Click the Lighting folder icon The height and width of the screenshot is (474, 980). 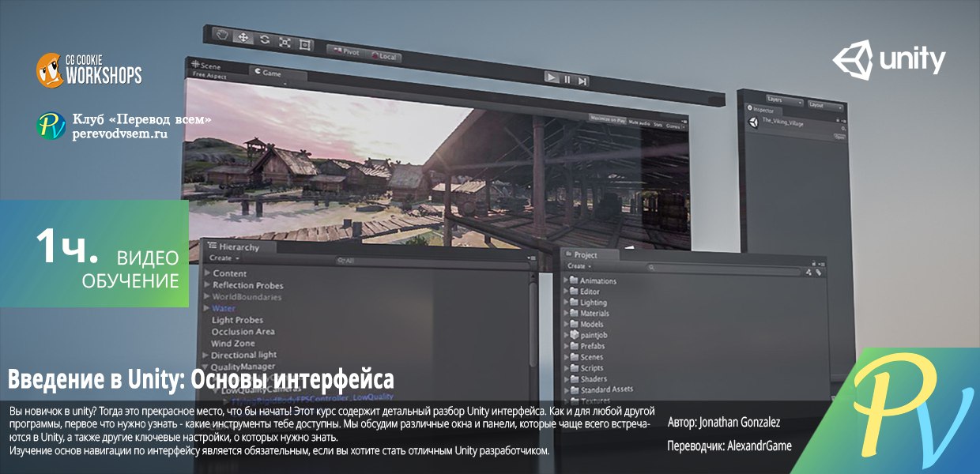pyautogui.click(x=574, y=302)
